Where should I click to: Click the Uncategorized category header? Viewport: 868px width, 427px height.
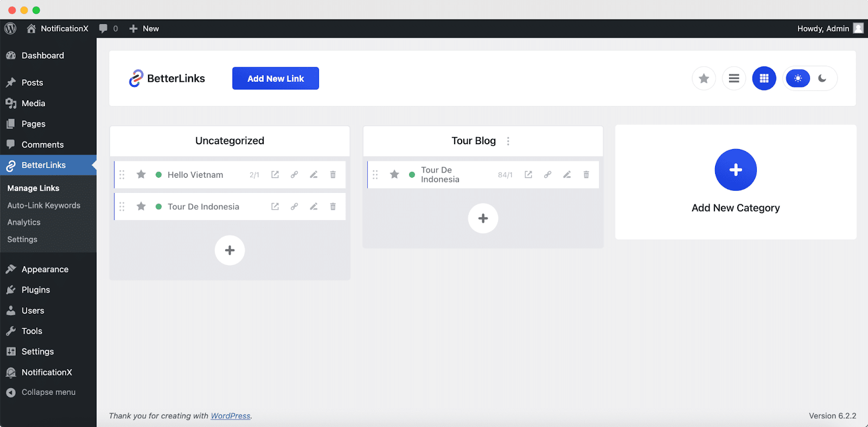tap(230, 141)
